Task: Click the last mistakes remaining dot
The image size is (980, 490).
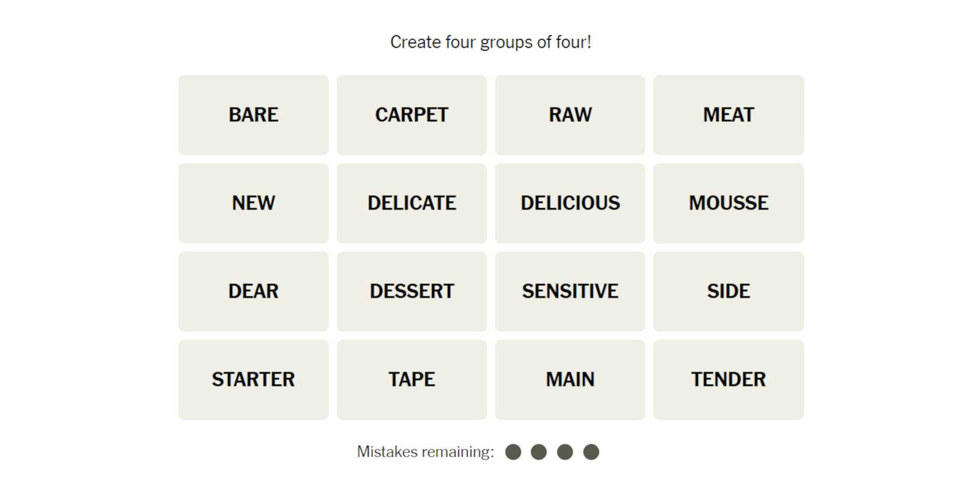Action: coord(591,452)
